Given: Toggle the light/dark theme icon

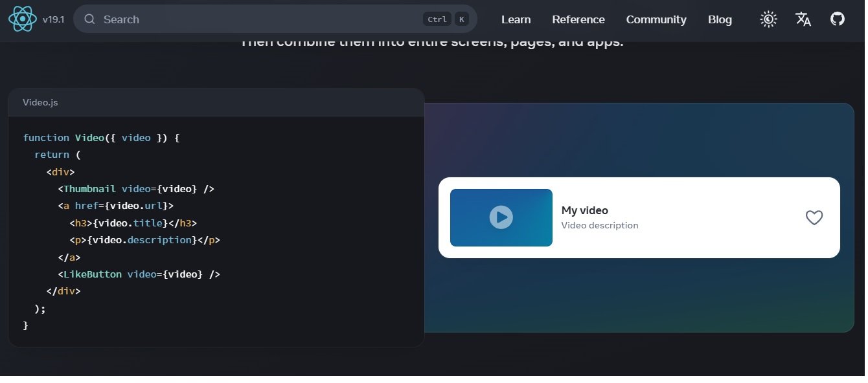Looking at the screenshot, I should [768, 19].
